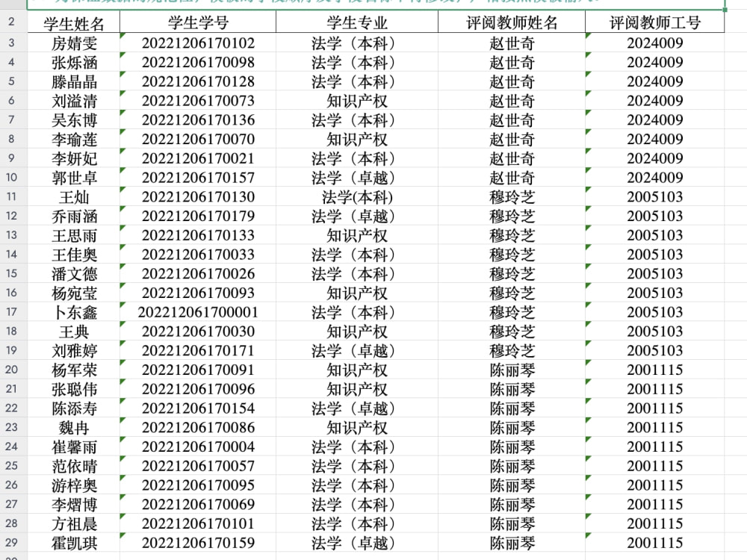Select student ID cell 20221206170102
The width and height of the screenshot is (747, 560).
[x=198, y=43]
